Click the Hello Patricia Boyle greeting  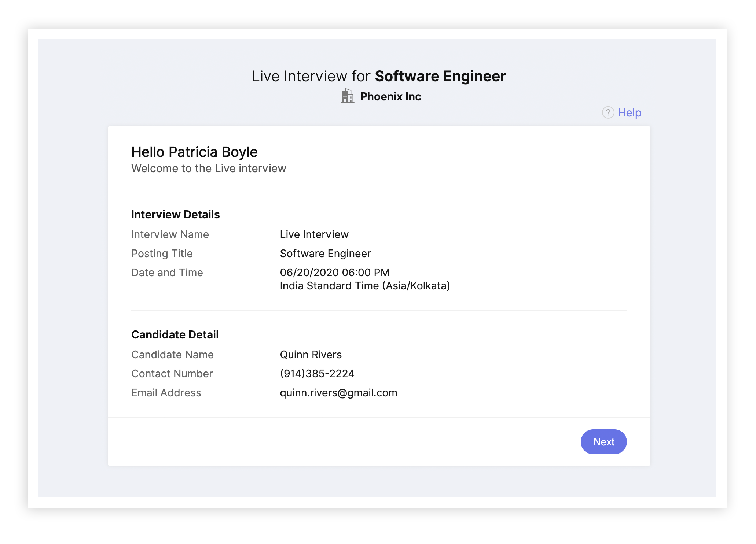[194, 152]
